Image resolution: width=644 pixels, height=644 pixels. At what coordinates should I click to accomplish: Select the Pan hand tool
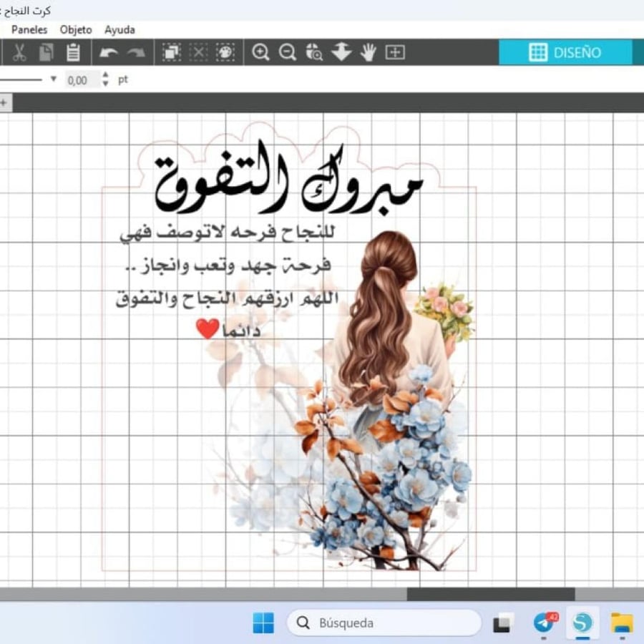click(x=369, y=52)
